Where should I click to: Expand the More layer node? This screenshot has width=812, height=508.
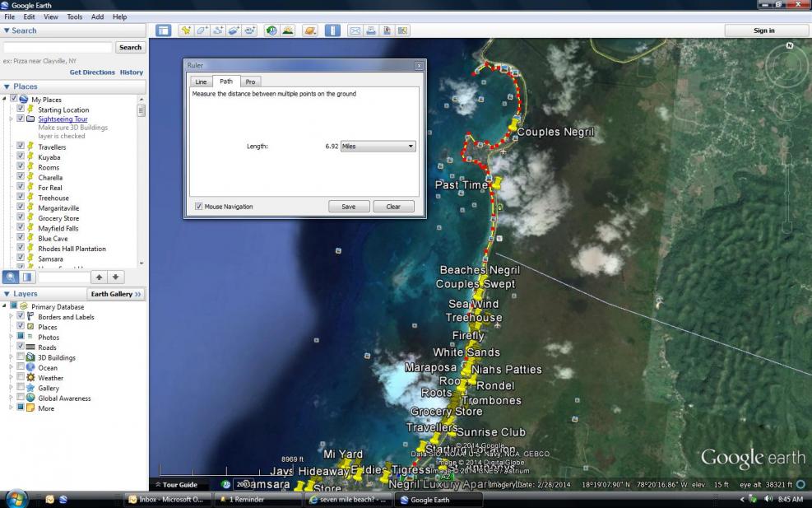click(x=11, y=408)
